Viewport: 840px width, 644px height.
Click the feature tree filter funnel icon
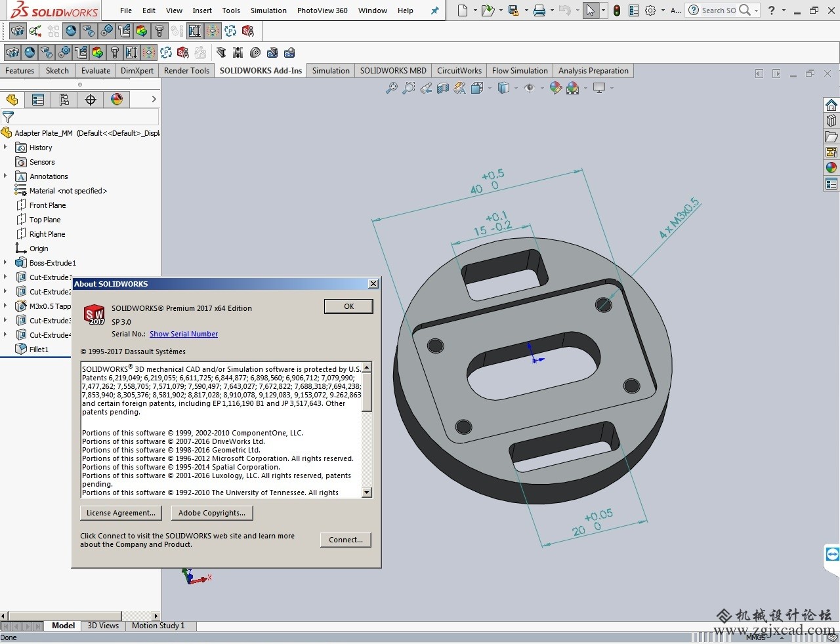click(8, 117)
